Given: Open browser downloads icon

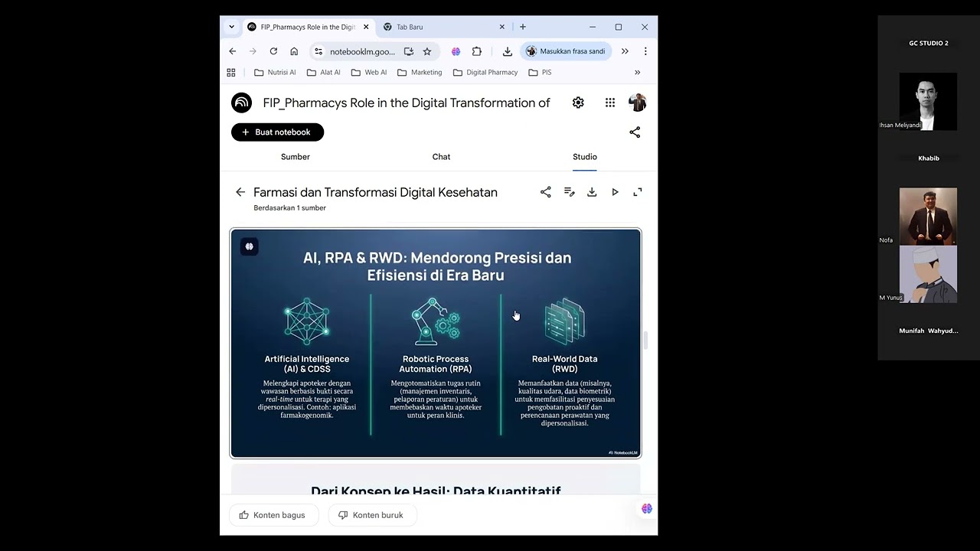Looking at the screenshot, I should [x=508, y=51].
